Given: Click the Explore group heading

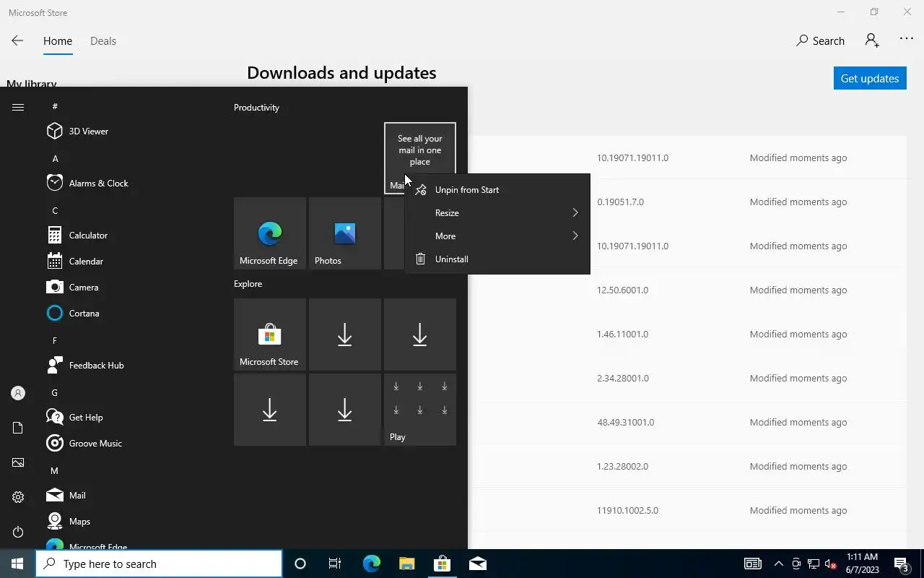Looking at the screenshot, I should coord(248,284).
